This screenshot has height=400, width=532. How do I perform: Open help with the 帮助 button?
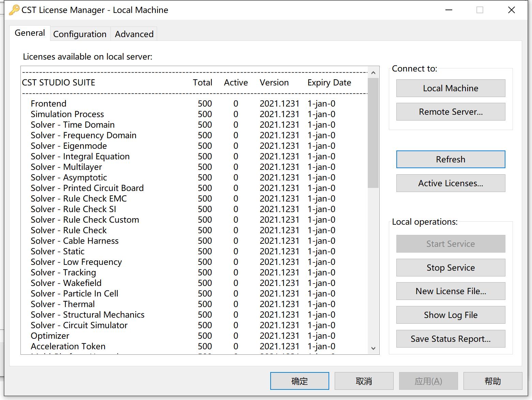click(x=492, y=381)
